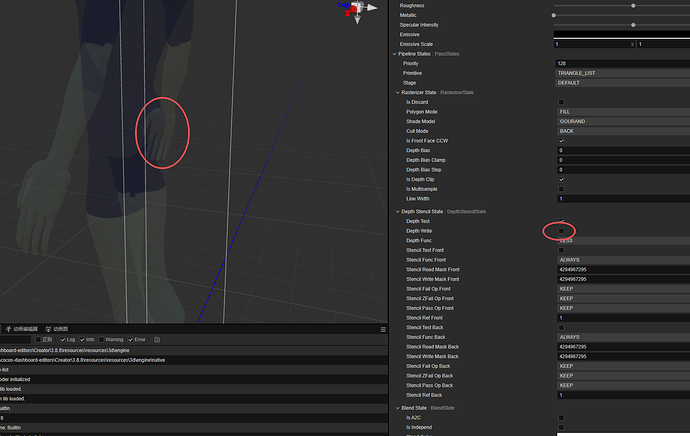Viewport: 690px width, 436px height.
Task: Toggle the Error filter checkbox
Action: pos(130,340)
